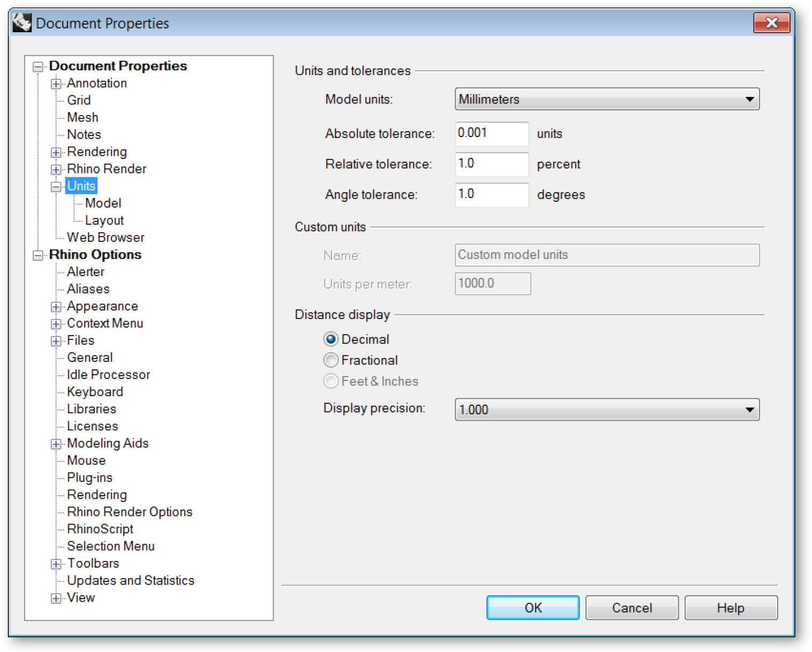Image resolution: width=812 pixels, height=652 pixels.
Task: Open the Display precision dropdown
Action: point(606,410)
